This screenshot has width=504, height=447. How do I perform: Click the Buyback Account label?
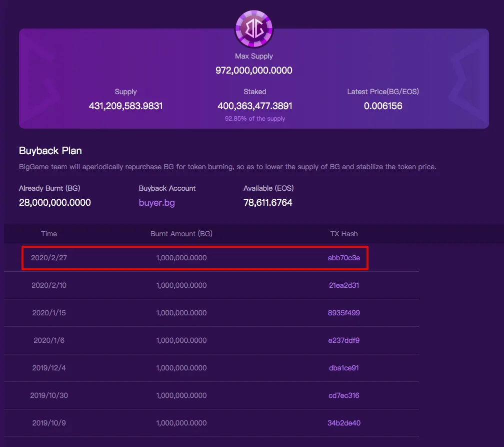167,188
